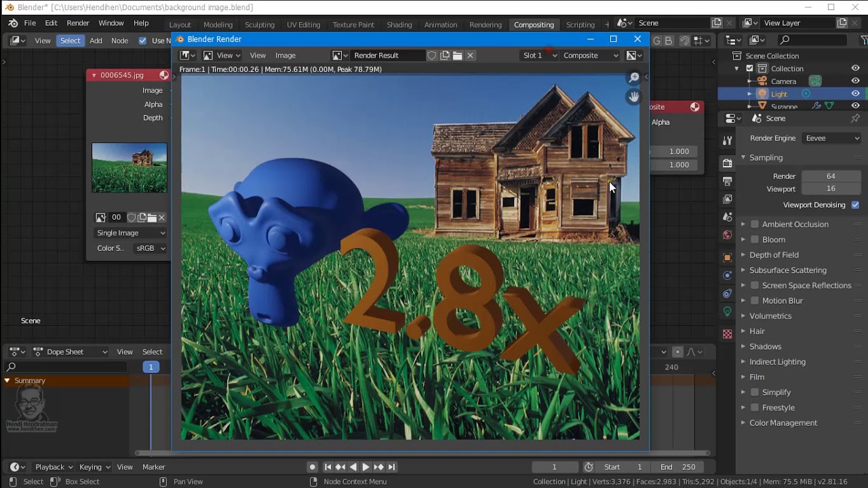The height and width of the screenshot is (488, 868).
Task: Switch to the Scripting workspace tab
Action: (580, 24)
